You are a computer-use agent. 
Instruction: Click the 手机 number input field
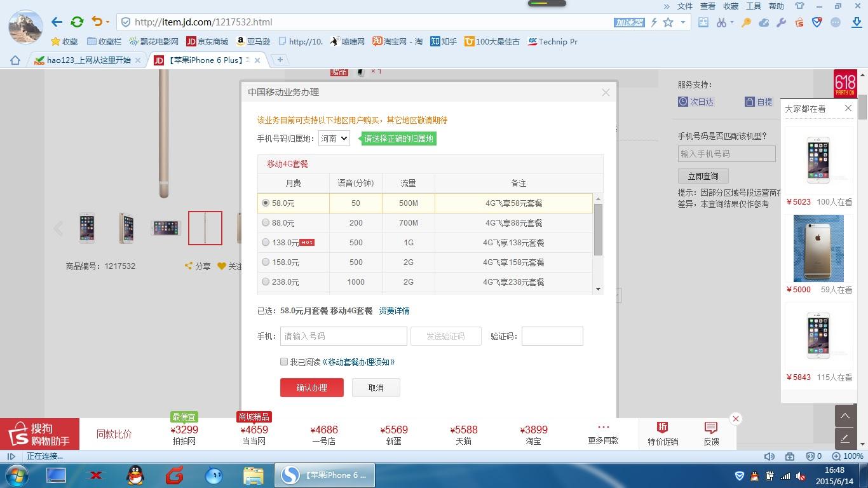[x=344, y=336]
